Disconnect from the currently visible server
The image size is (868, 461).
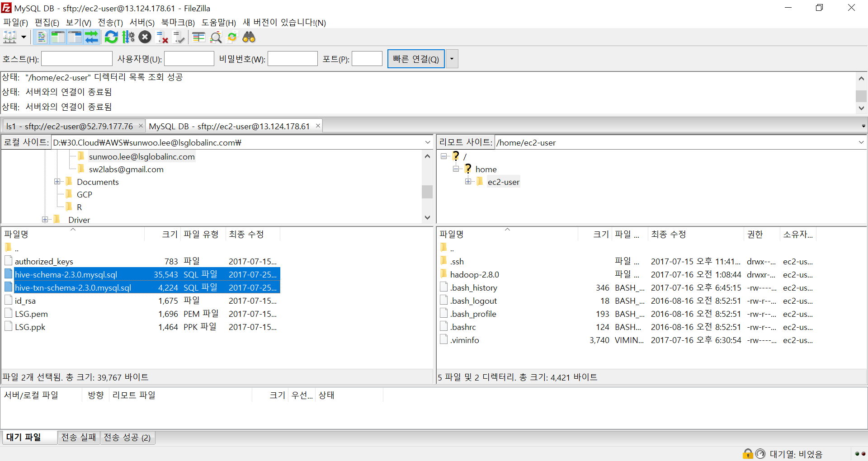162,37
